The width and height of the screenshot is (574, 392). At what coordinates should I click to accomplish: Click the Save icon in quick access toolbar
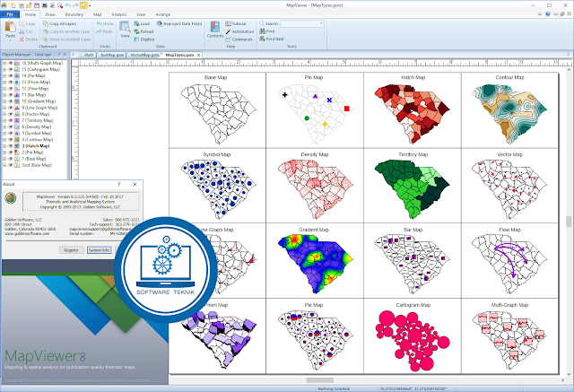(x=36, y=5)
